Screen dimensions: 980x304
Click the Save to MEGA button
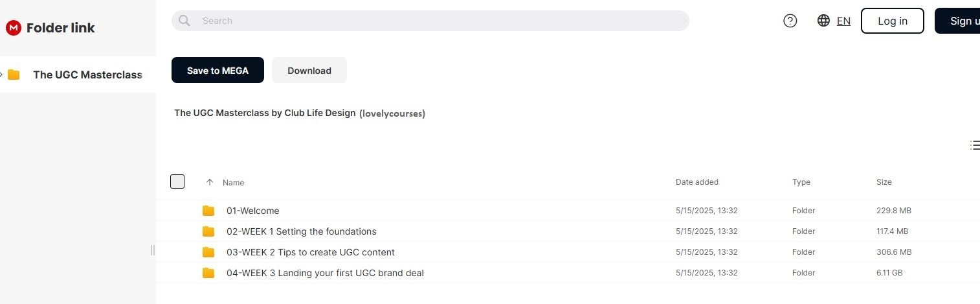coord(217,71)
